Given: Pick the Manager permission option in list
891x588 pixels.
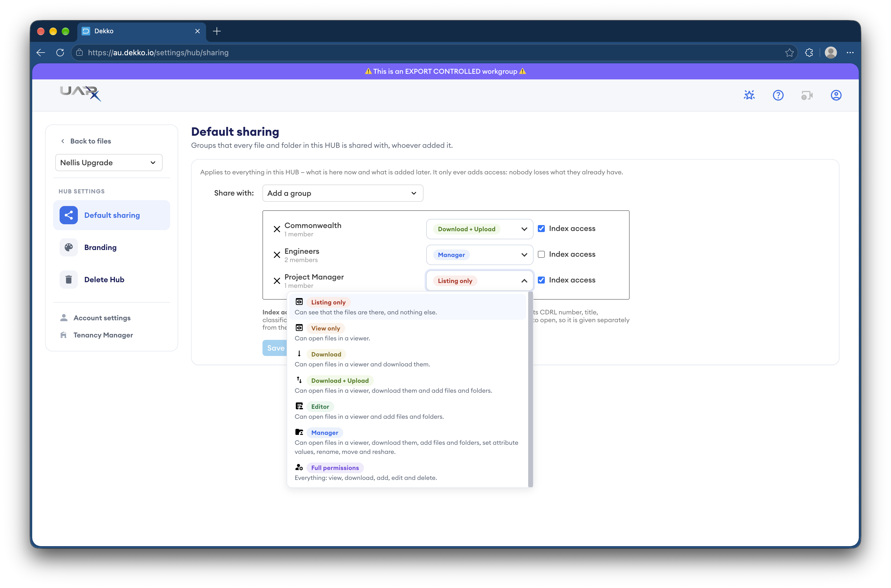Looking at the screenshot, I should tap(407, 442).
